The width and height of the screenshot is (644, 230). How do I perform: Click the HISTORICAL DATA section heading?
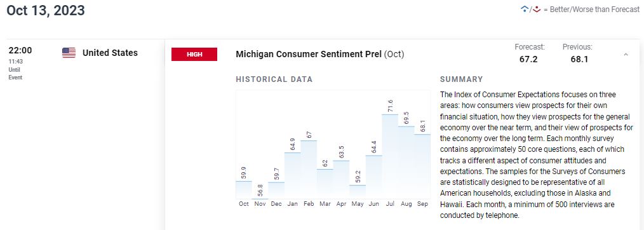pos(274,79)
